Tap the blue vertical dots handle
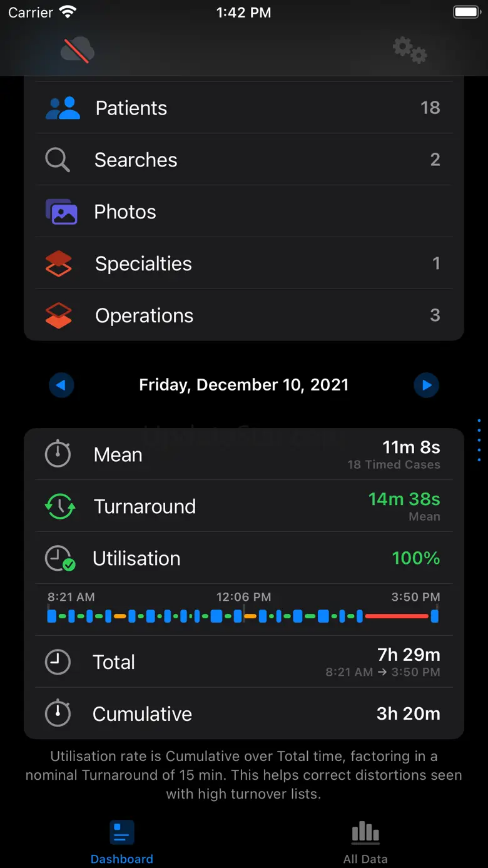Screen dimensions: 488x868 point(479,440)
